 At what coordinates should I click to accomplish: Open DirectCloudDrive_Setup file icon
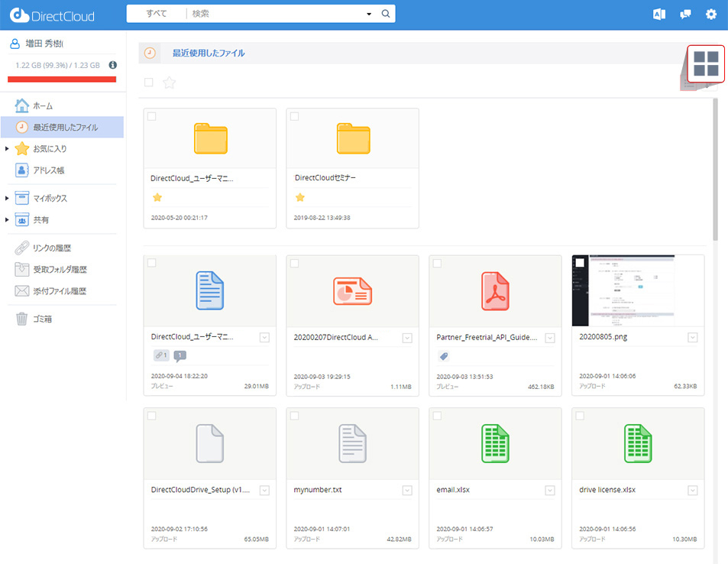click(210, 444)
